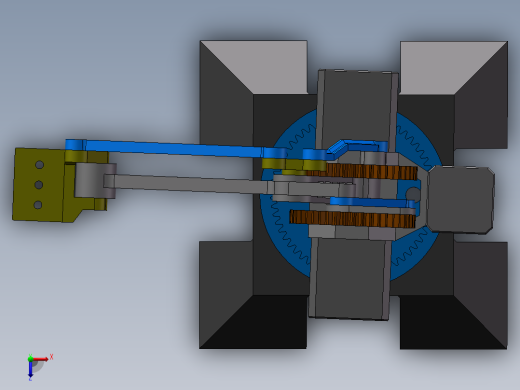Select the upper orange gear

tap(370, 171)
